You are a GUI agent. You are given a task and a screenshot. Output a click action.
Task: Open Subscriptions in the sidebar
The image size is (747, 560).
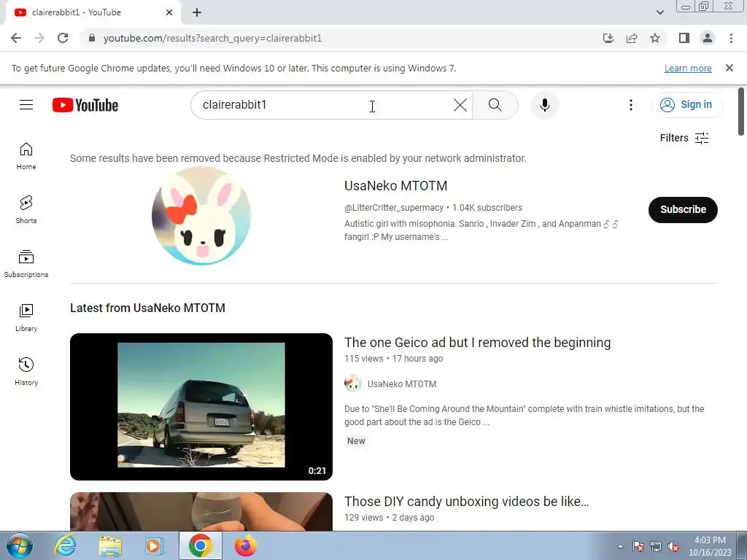click(26, 263)
